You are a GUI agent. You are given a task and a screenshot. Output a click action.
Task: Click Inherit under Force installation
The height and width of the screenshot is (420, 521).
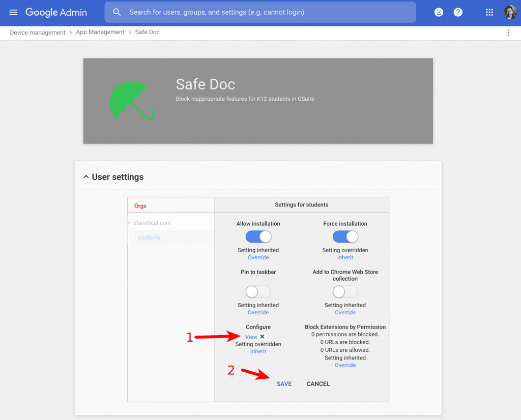click(345, 258)
